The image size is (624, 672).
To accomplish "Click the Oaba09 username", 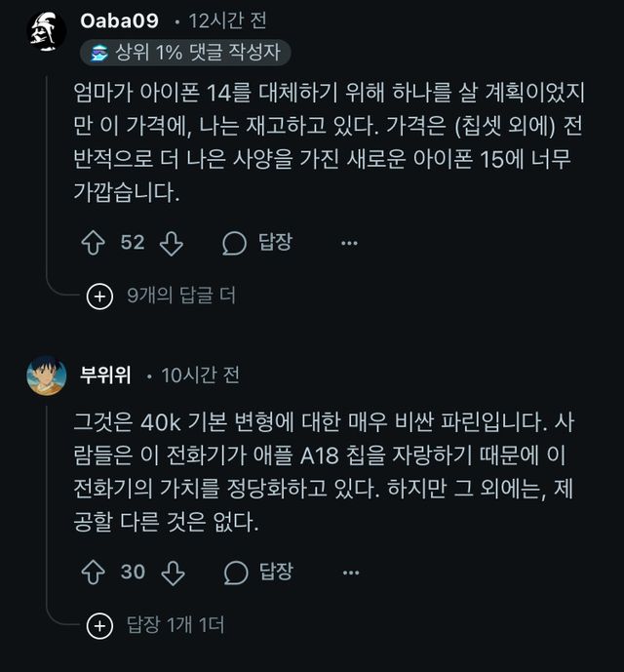I will click(119, 21).
